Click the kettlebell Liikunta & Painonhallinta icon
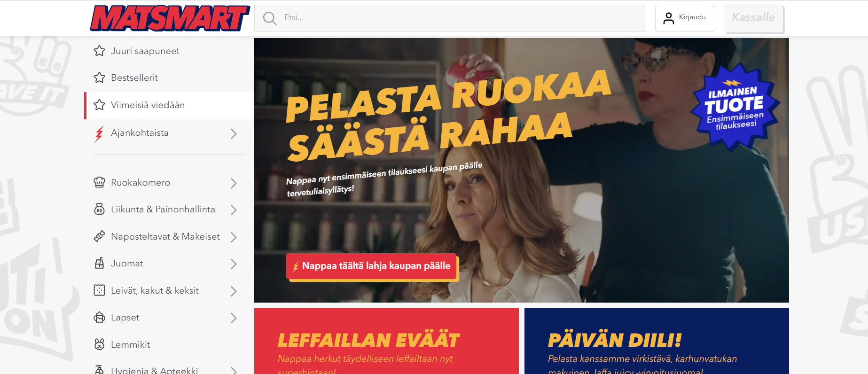868x374 pixels. (x=99, y=209)
